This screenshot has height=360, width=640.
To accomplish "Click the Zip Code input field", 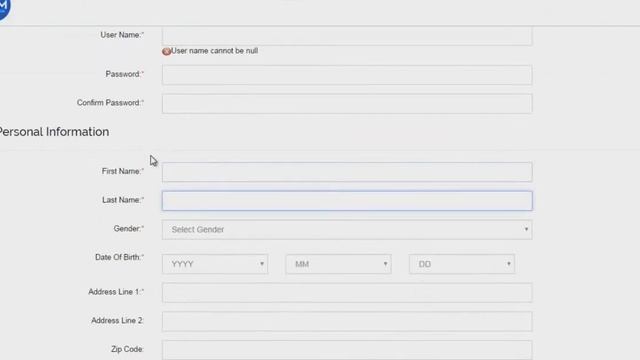I will (347, 350).
